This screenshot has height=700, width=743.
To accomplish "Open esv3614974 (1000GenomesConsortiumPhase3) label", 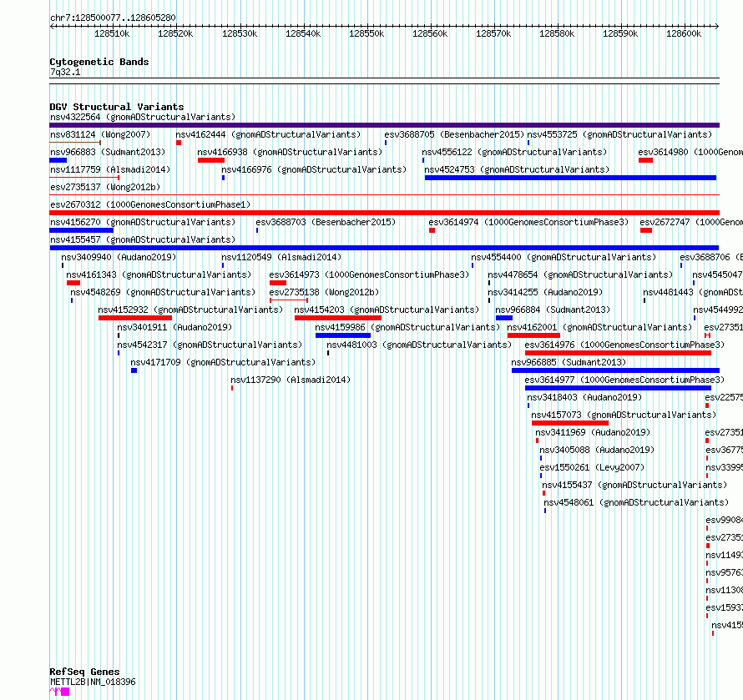I will pos(528,222).
